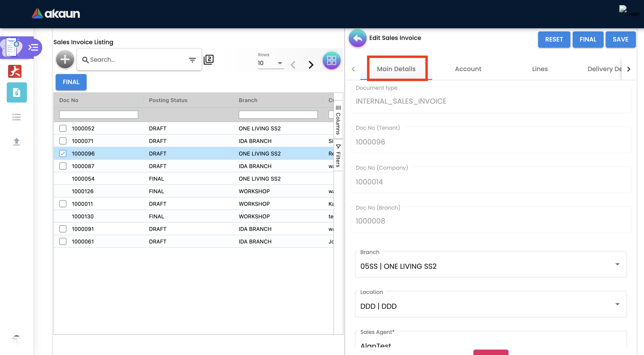
Task: Click the RESET button
Action: pos(554,39)
